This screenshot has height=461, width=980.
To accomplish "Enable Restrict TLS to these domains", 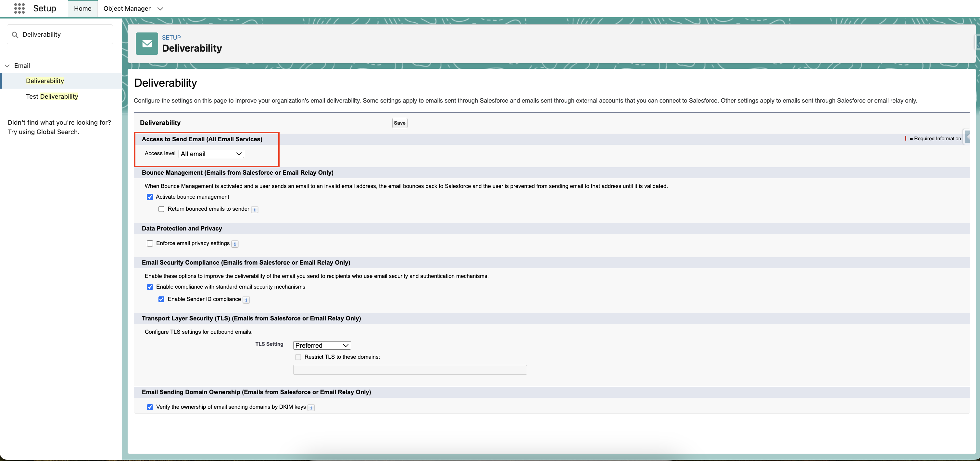I will (298, 357).
